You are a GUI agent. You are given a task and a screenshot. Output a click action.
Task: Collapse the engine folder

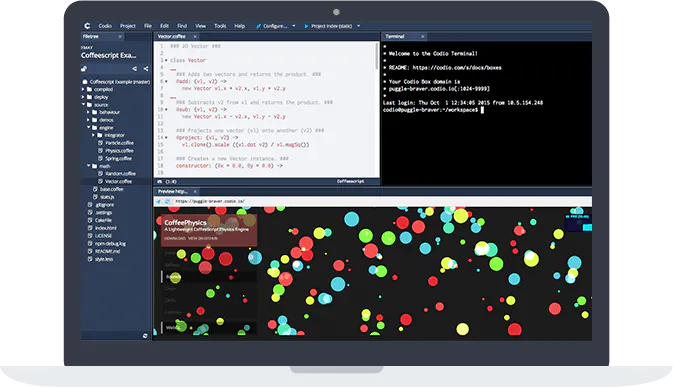(x=89, y=127)
